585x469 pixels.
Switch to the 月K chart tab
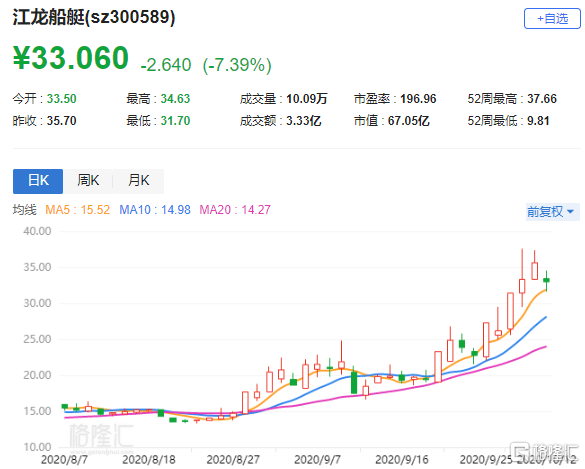[x=138, y=181]
